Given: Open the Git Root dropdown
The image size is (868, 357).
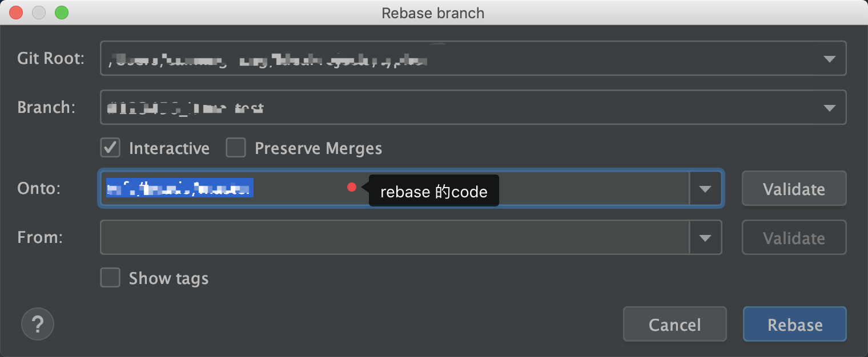Looking at the screenshot, I should click(830, 58).
